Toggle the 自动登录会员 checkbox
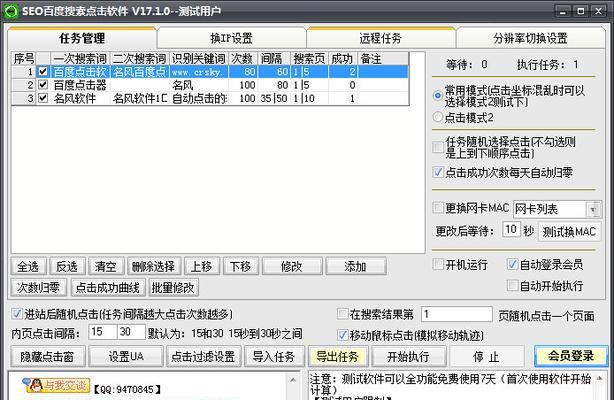 pos(512,264)
